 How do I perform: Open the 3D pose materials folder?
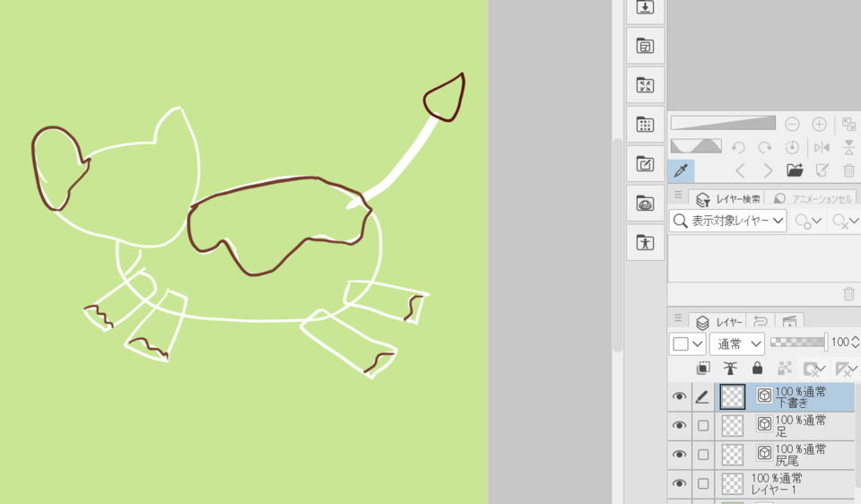coord(645,243)
